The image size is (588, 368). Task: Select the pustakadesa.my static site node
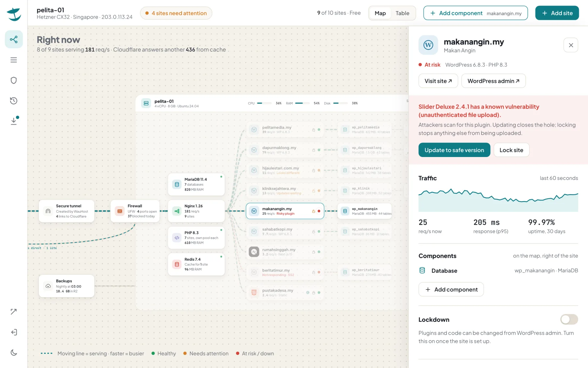285,292
